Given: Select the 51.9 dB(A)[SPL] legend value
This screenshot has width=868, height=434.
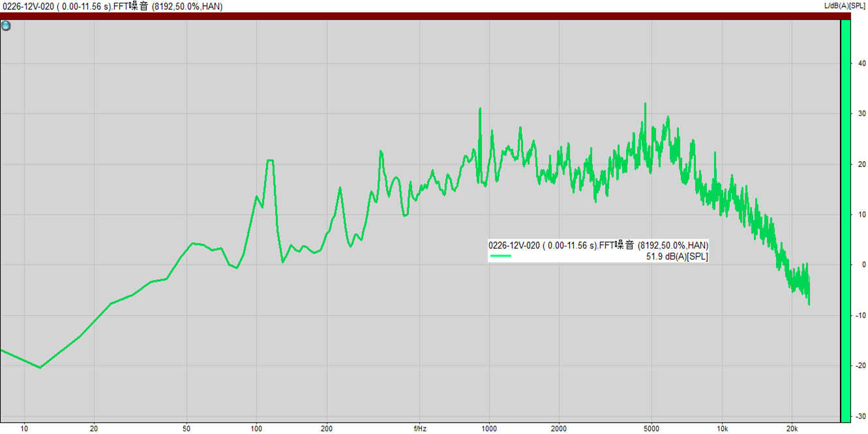Looking at the screenshot, I should pyautogui.click(x=677, y=256).
